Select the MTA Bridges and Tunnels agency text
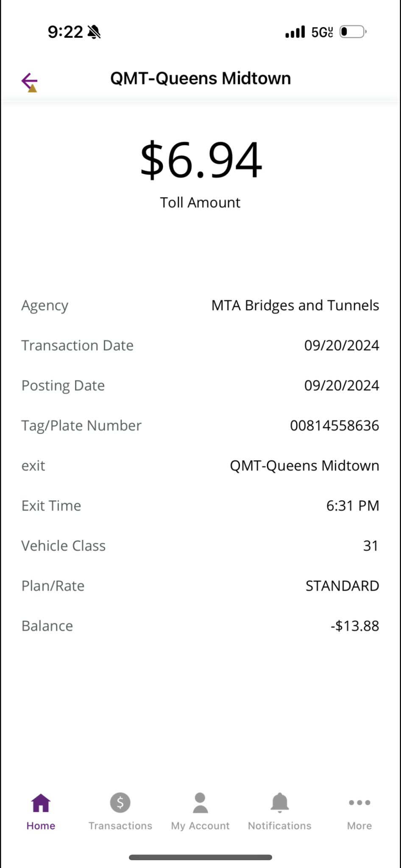The width and height of the screenshot is (401, 868). pyautogui.click(x=295, y=306)
